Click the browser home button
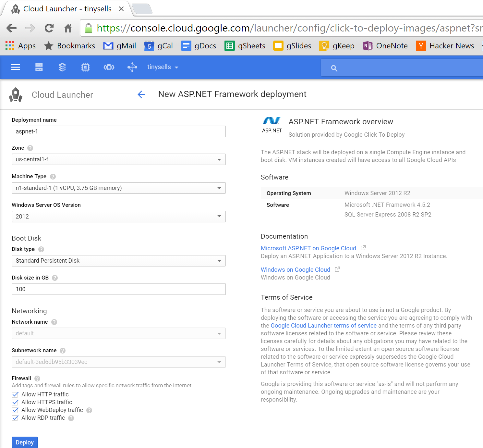The height and width of the screenshot is (448, 483). [x=68, y=28]
